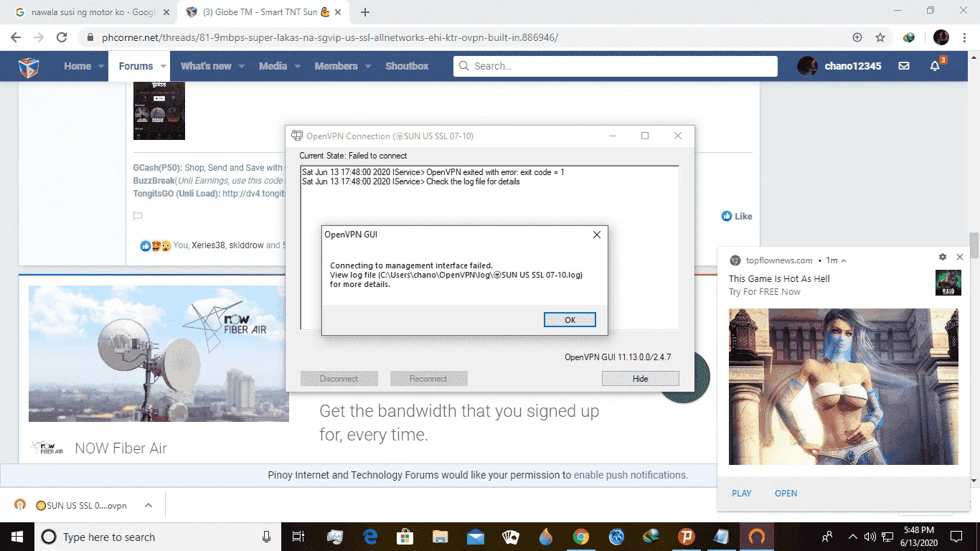Switch to the OpenVPN GUI taskbar icon
Viewport: 980px width, 551px height.
[x=757, y=537]
